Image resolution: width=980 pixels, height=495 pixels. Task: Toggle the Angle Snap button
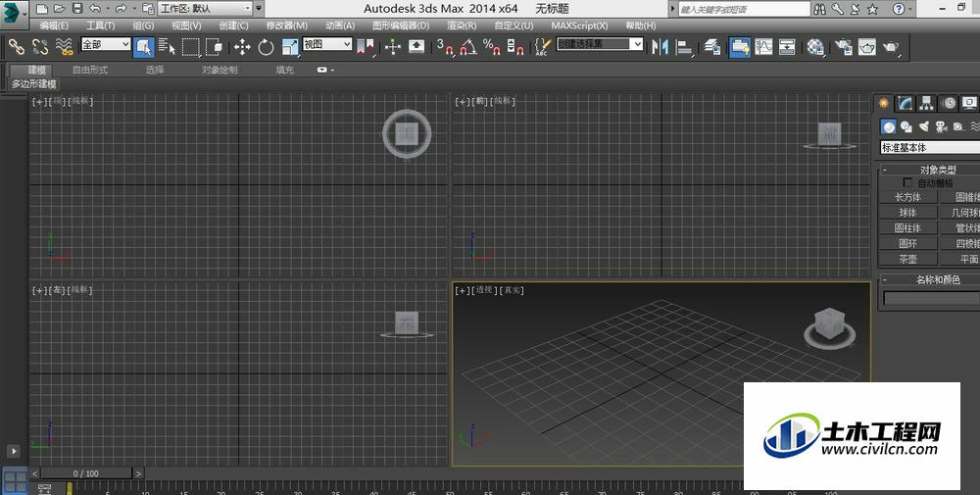pyautogui.click(x=468, y=47)
